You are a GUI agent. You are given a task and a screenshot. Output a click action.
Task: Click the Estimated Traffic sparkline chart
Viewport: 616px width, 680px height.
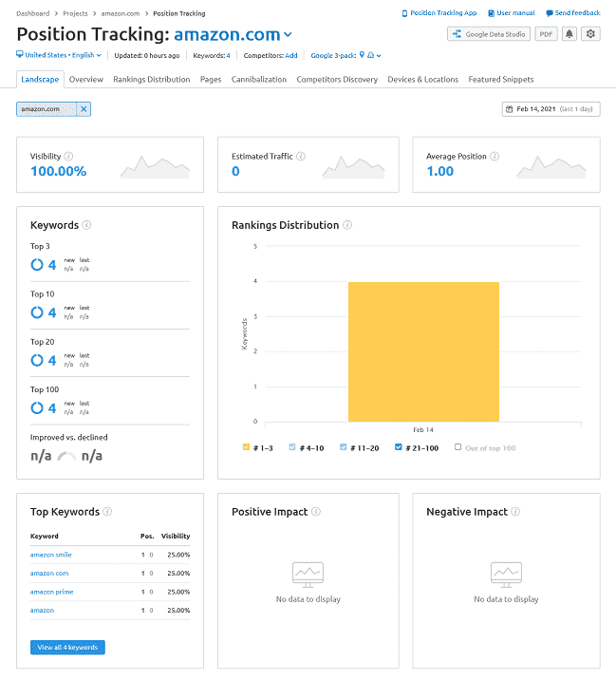pyautogui.click(x=353, y=167)
